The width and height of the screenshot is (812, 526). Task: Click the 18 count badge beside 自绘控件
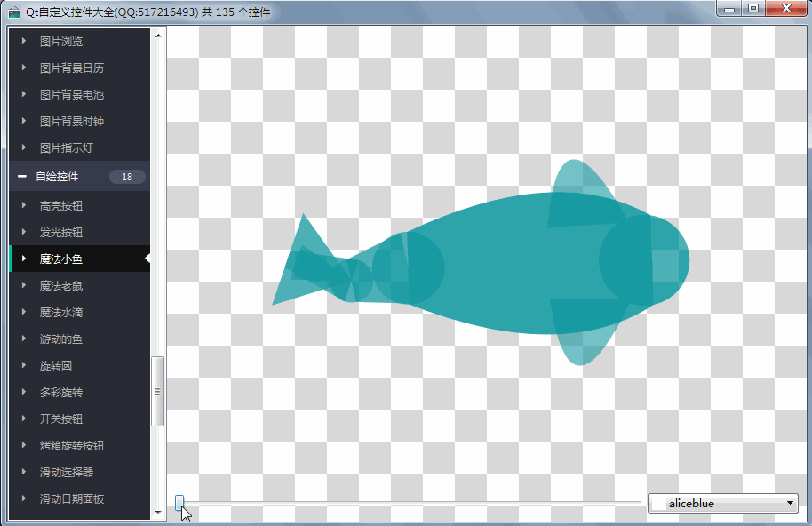[127, 177]
